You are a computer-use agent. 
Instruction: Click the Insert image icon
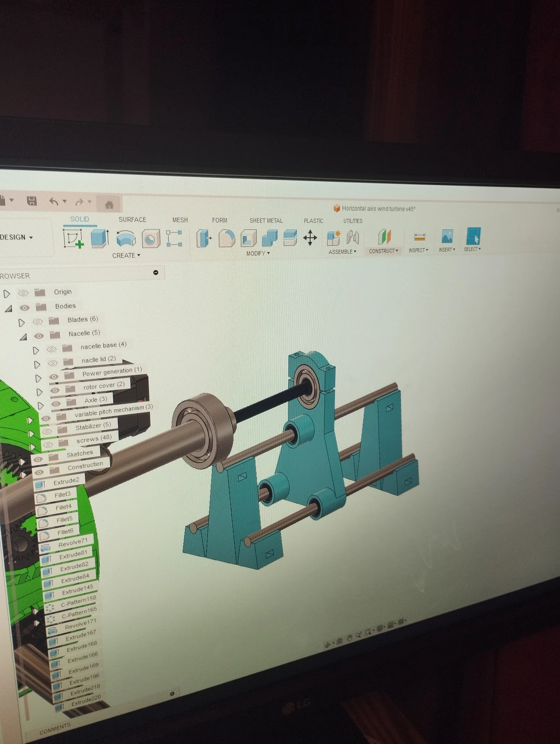(447, 236)
